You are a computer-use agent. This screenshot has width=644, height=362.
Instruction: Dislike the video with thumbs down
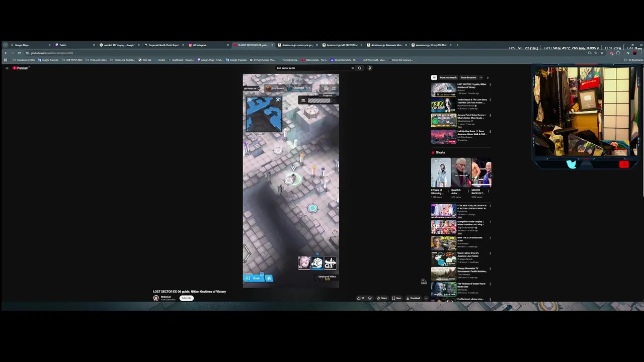(370, 298)
